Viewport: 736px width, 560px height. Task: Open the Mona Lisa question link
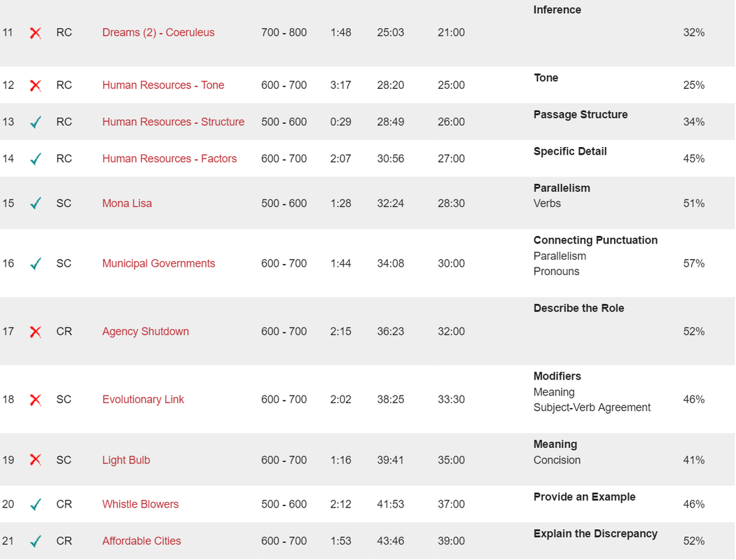click(127, 203)
